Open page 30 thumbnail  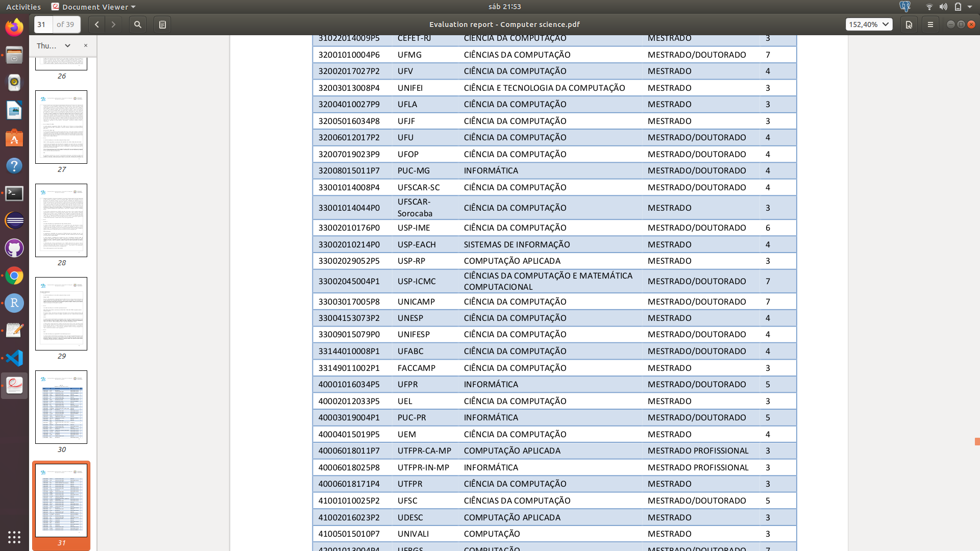pos(61,407)
